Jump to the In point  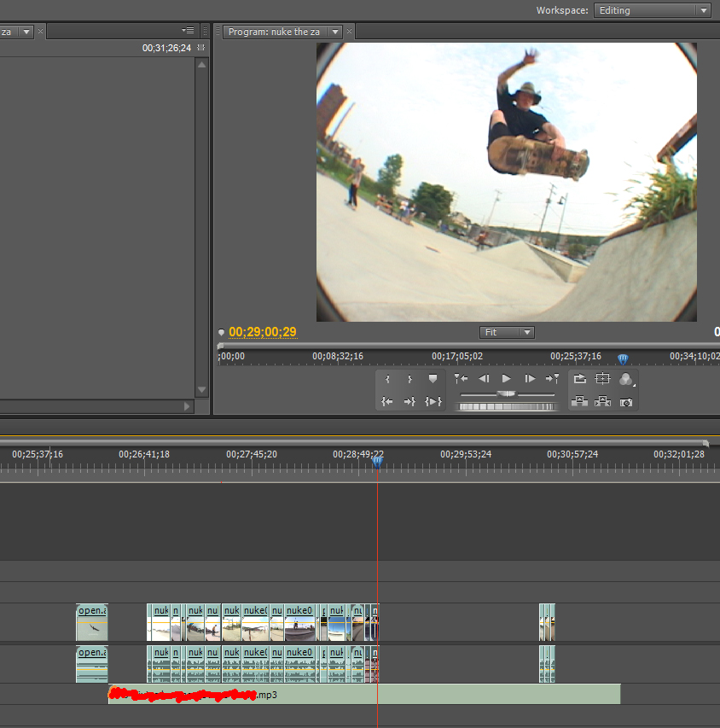coord(387,401)
